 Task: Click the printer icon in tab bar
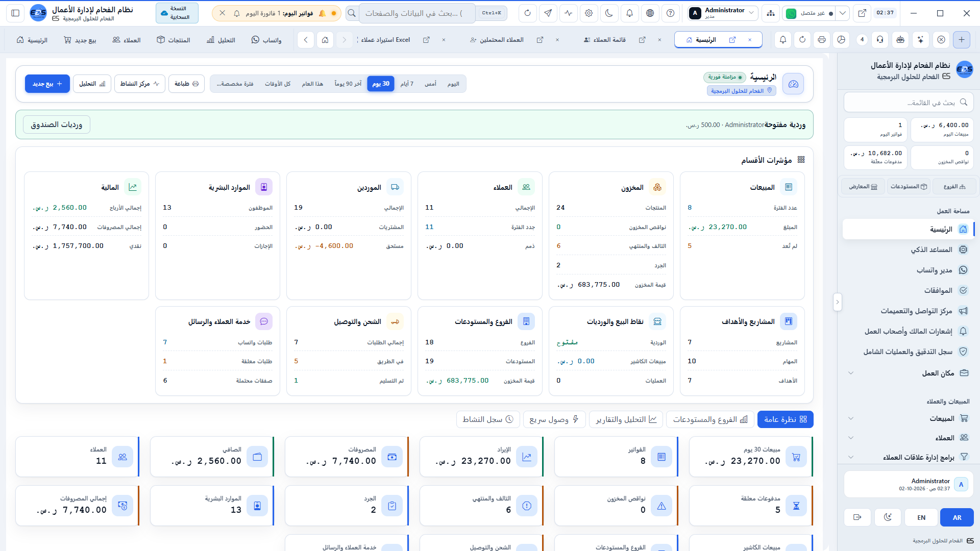pos(822,40)
